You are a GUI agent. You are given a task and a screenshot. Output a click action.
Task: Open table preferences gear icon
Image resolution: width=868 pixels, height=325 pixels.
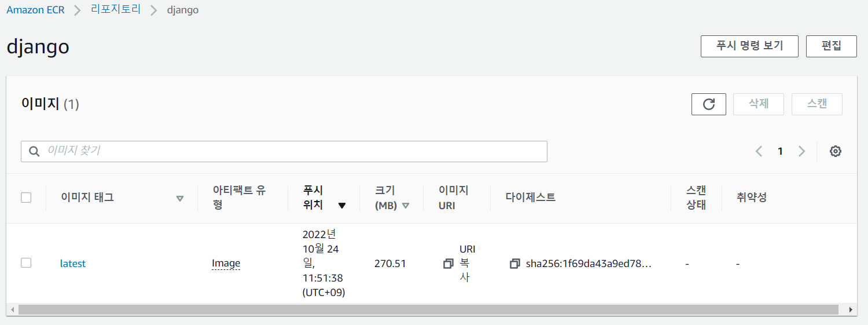coord(835,151)
